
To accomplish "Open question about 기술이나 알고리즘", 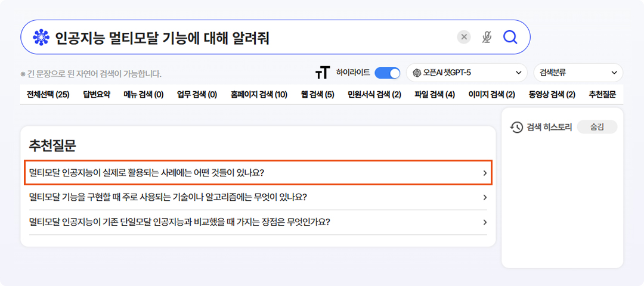I will pos(258,197).
